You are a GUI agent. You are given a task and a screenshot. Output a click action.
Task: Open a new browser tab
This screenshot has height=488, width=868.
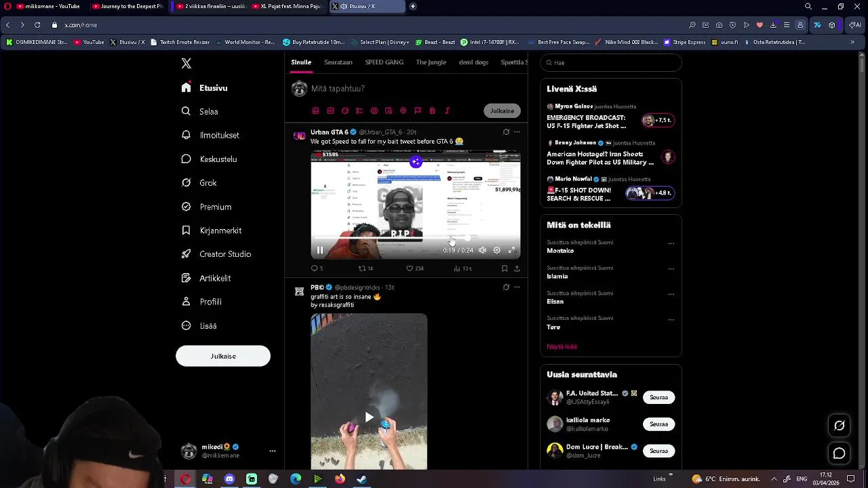pos(413,7)
